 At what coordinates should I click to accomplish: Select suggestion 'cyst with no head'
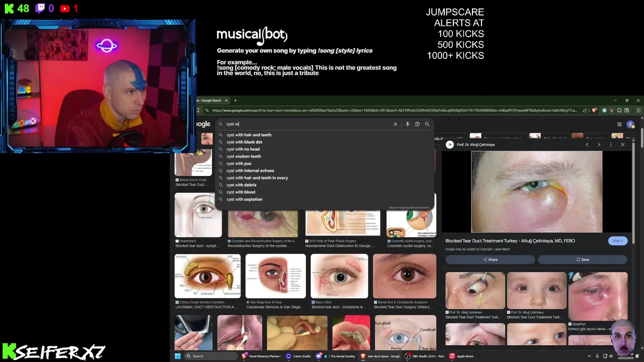tap(325, 149)
